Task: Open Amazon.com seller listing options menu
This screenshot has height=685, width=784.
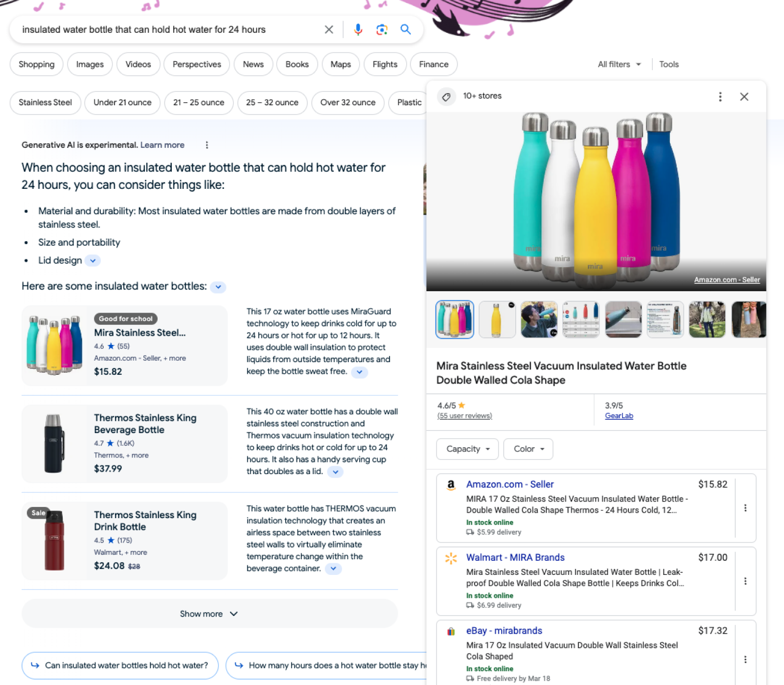Action: tap(745, 508)
